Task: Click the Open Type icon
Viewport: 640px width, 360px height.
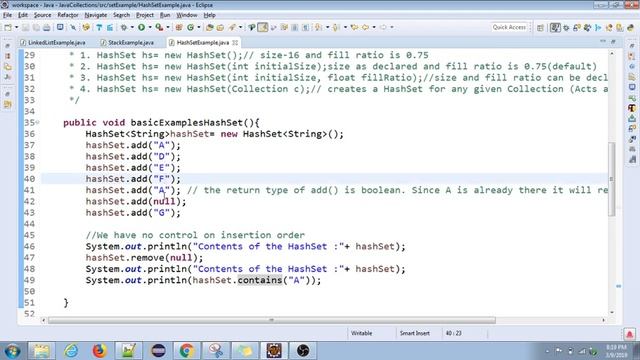Action: 209,27
